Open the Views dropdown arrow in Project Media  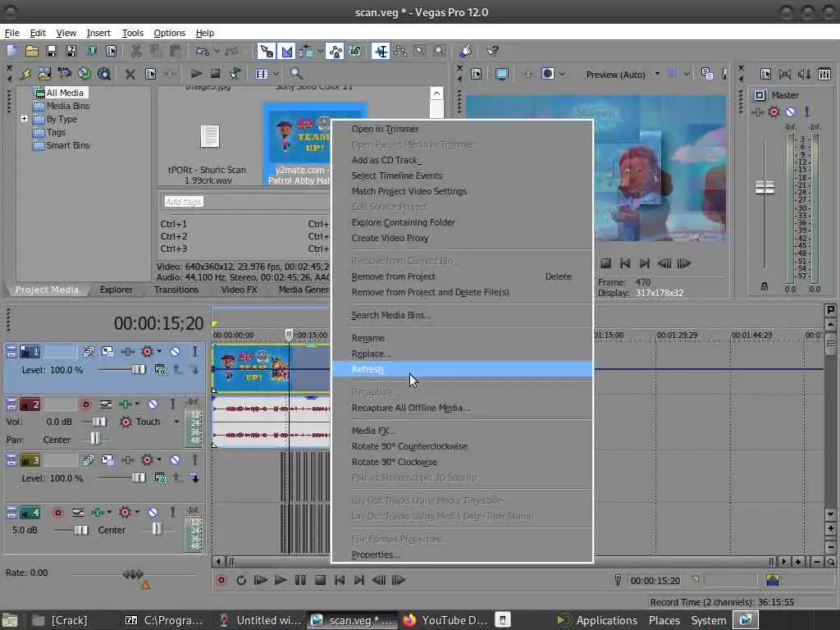pyautogui.click(x=276, y=73)
